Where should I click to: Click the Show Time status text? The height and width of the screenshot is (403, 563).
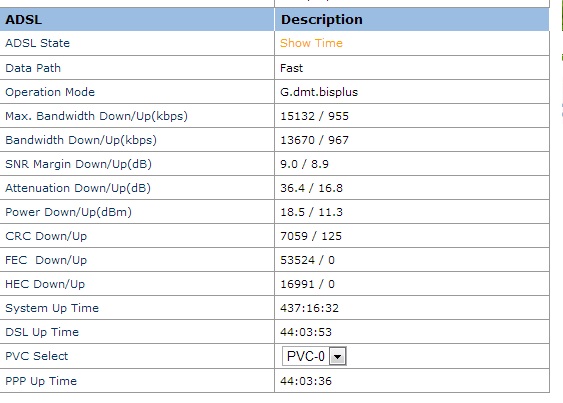311,43
